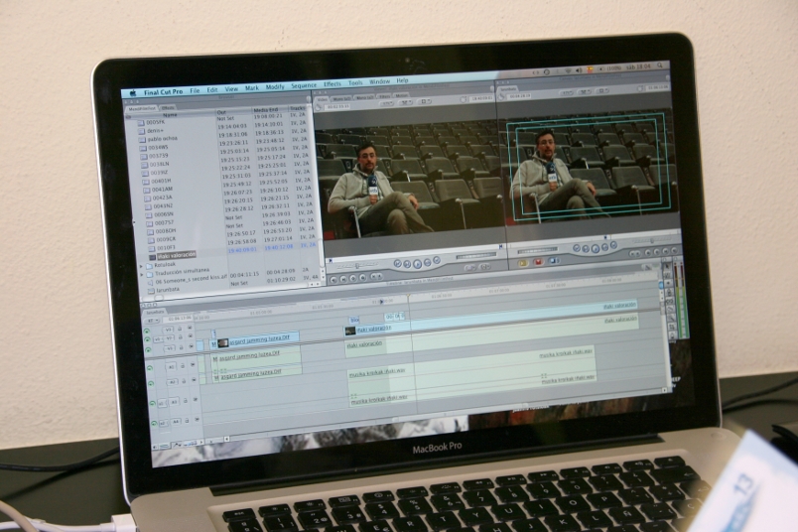Select the denis+ clip in Browser
798x532 pixels.
coord(152,130)
